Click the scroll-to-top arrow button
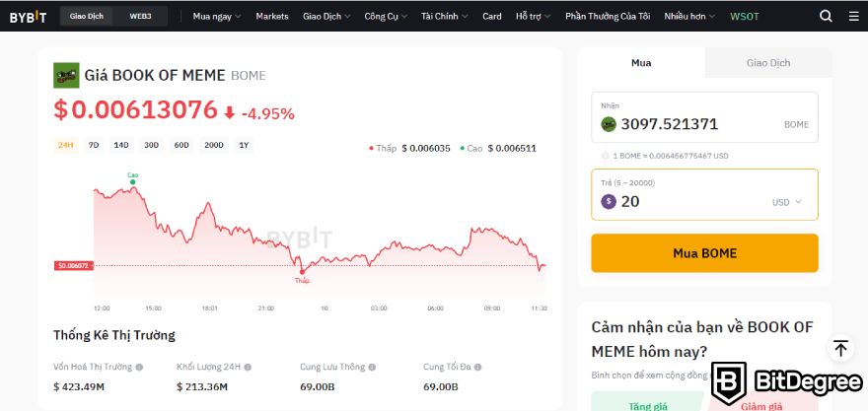The height and width of the screenshot is (411, 868). [840, 349]
